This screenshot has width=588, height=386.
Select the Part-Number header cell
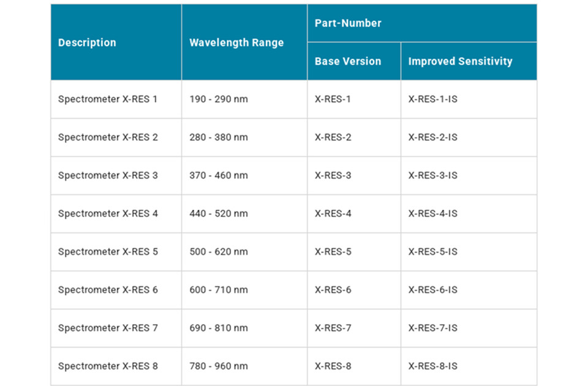[x=348, y=23]
